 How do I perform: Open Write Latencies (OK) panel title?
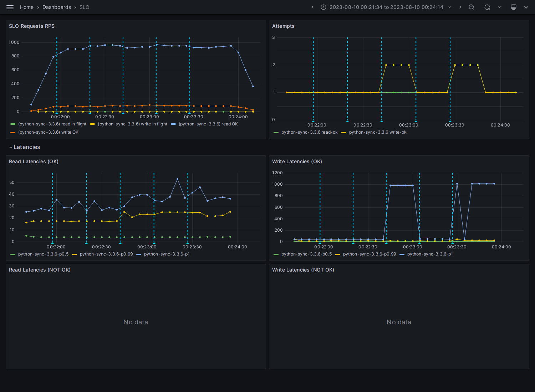pos(297,161)
